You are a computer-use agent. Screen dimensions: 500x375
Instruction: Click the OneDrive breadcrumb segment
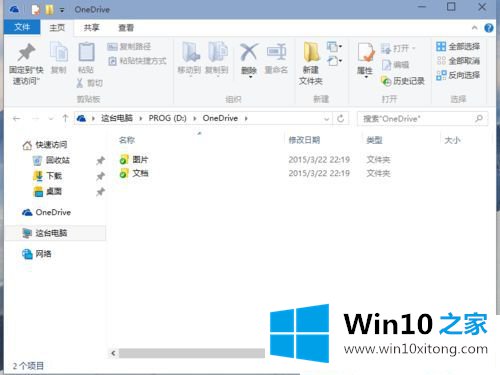coord(220,118)
